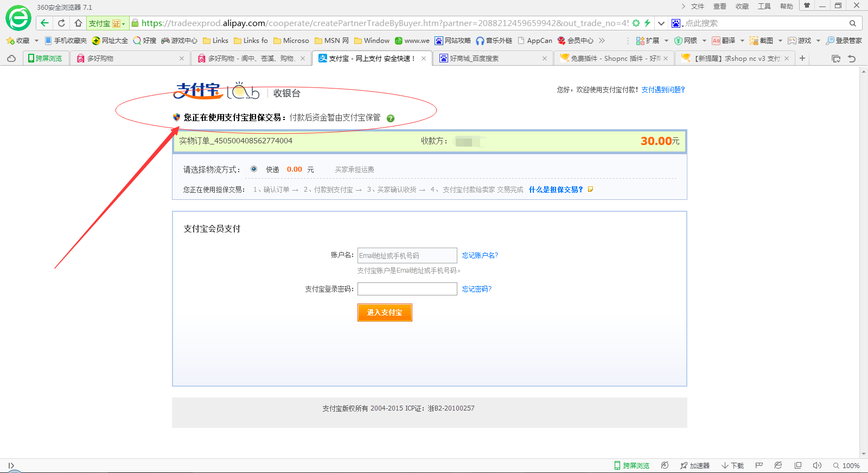Viewport: 868px width, 473px height.
Task: Open the 帮助 menu
Action: pos(786,7)
